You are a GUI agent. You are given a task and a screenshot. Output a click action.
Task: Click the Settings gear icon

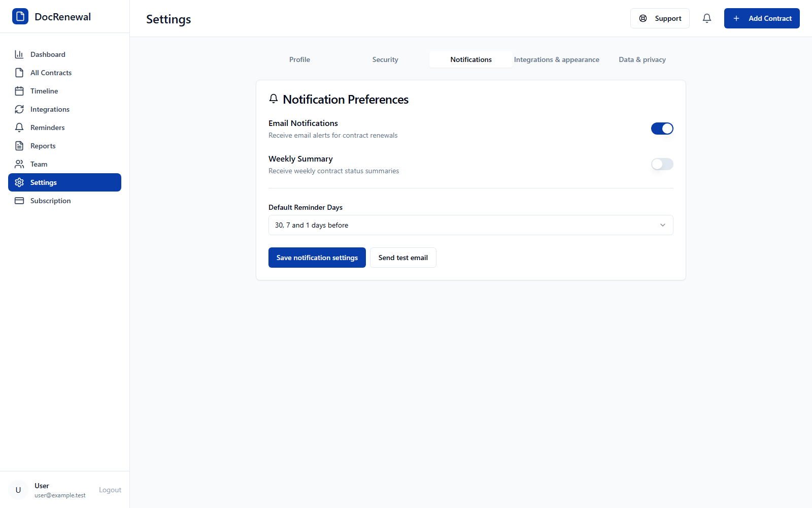(x=19, y=182)
